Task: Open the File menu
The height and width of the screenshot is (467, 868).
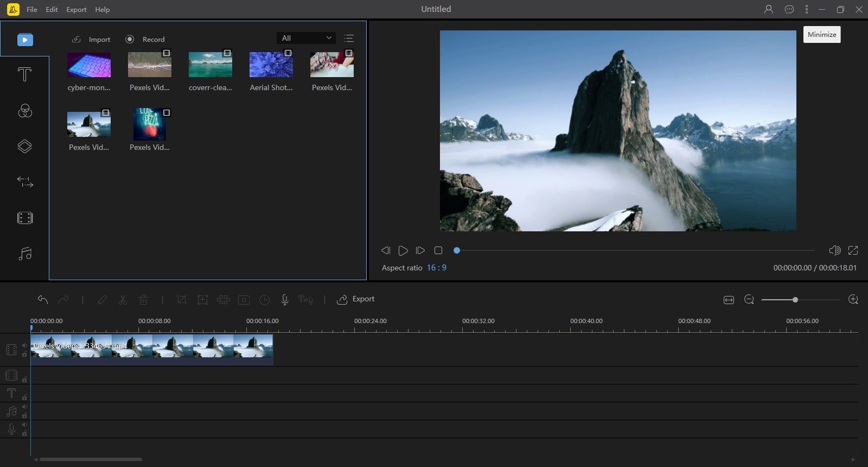Action: pyautogui.click(x=32, y=9)
